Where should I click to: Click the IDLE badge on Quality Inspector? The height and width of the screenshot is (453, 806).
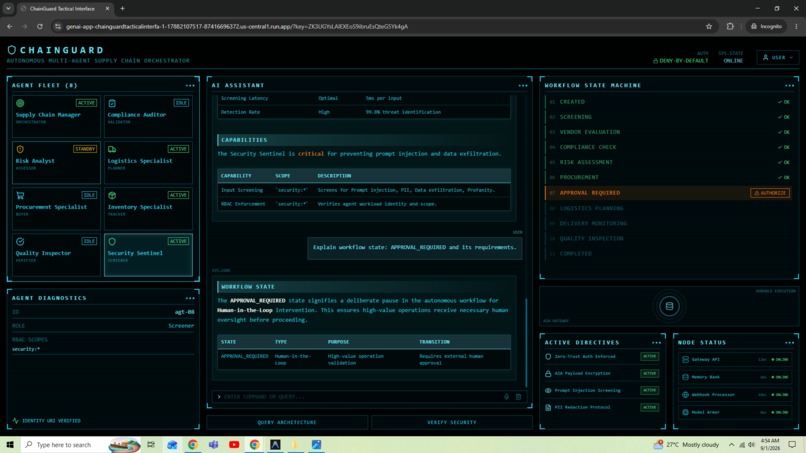coord(89,241)
